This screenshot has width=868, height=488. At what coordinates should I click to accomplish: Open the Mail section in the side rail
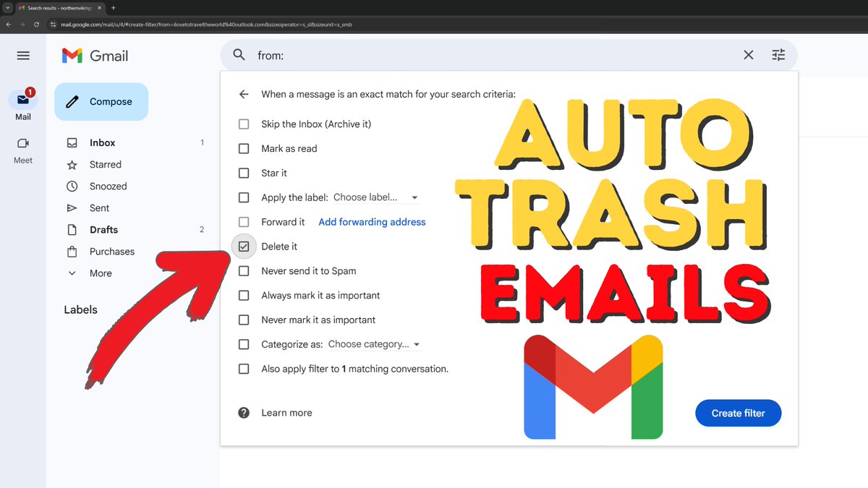[x=23, y=106]
